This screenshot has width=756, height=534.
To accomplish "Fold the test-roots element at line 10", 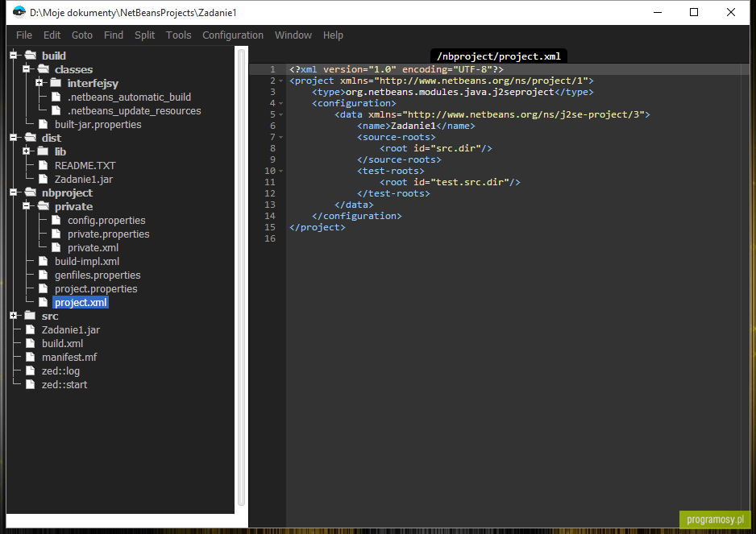I will tap(280, 171).
